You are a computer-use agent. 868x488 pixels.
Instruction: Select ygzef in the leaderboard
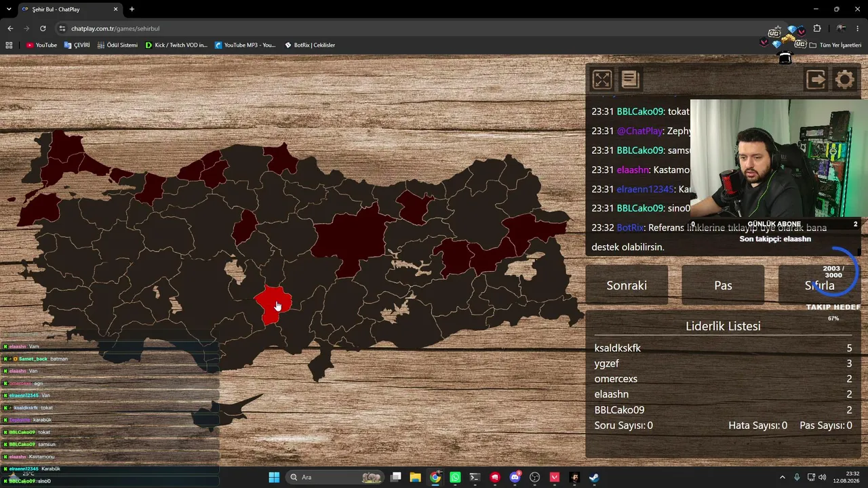click(606, 363)
